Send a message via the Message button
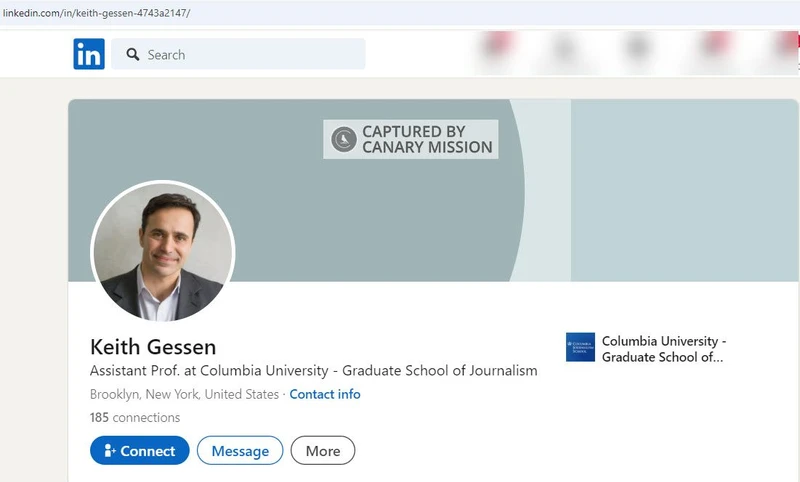The width and height of the screenshot is (800, 482). [x=240, y=450]
